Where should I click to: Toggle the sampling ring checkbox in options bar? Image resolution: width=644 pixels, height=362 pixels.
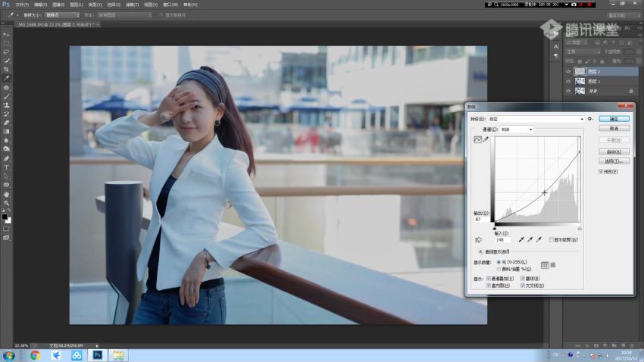click(161, 15)
